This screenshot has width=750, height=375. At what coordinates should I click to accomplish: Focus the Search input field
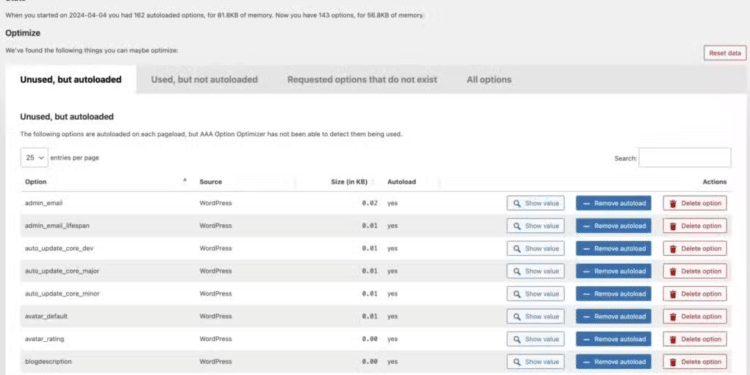point(684,158)
